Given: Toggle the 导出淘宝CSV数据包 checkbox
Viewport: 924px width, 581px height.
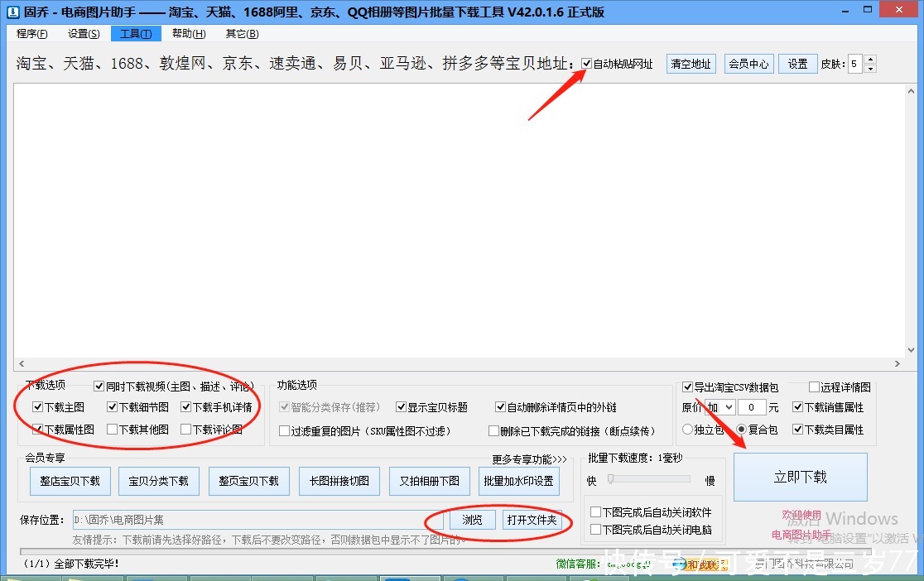Looking at the screenshot, I should click(686, 387).
